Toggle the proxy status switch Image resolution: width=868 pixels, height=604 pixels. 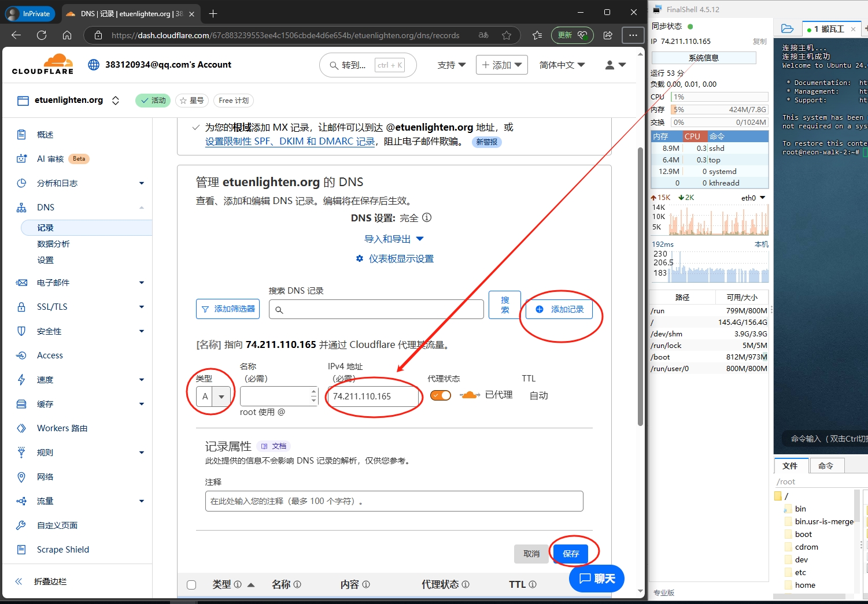pyautogui.click(x=441, y=395)
